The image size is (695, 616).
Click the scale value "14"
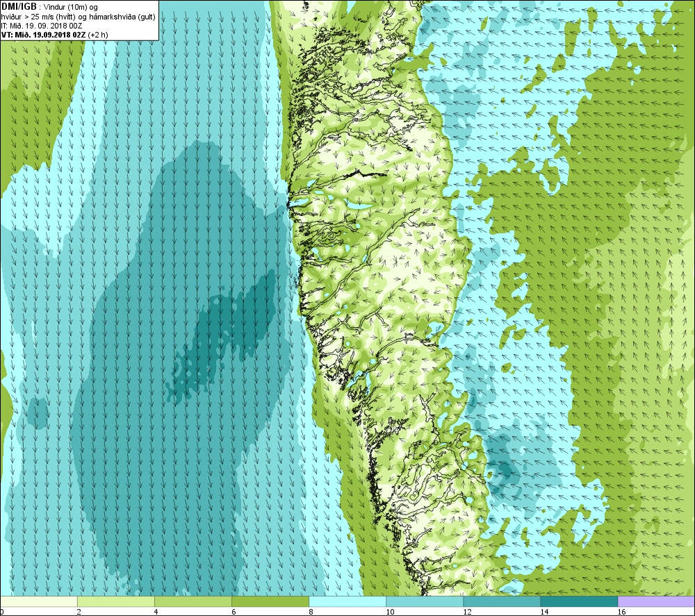[x=544, y=612]
